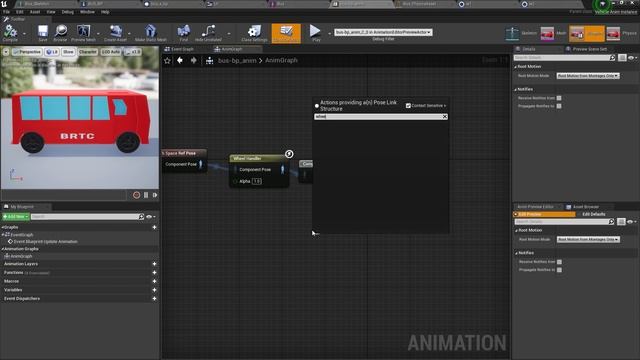This screenshot has height=360, width=640.
Task: Navigate forward in graph history
Action: click(193, 60)
